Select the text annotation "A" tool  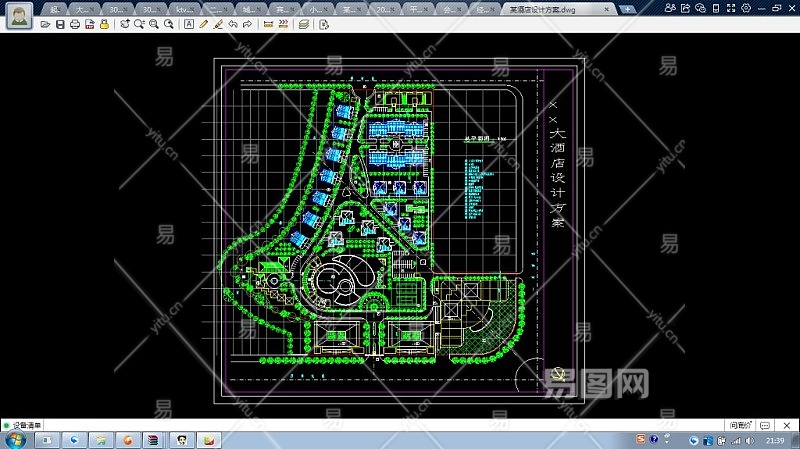[x=189, y=24]
